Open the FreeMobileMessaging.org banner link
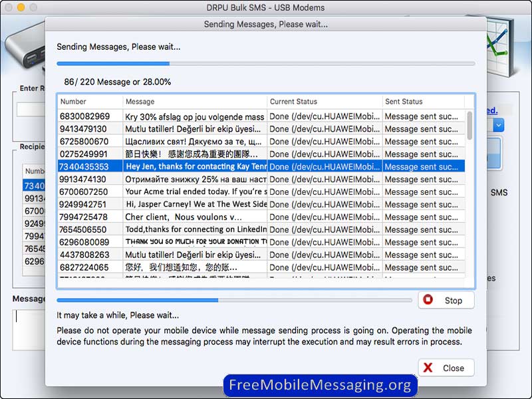 point(320,385)
